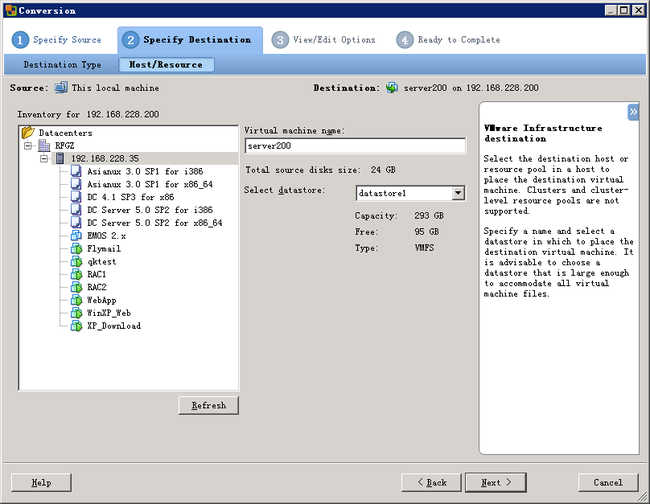Click the WinXP_Web VM icon
Screen dimensions: 650x504
click(x=76, y=313)
